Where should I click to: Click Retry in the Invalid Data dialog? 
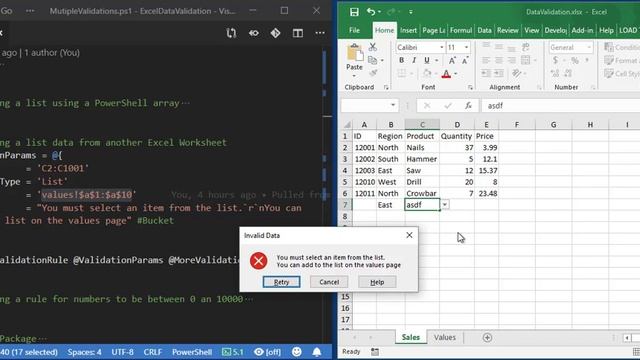[281, 282]
